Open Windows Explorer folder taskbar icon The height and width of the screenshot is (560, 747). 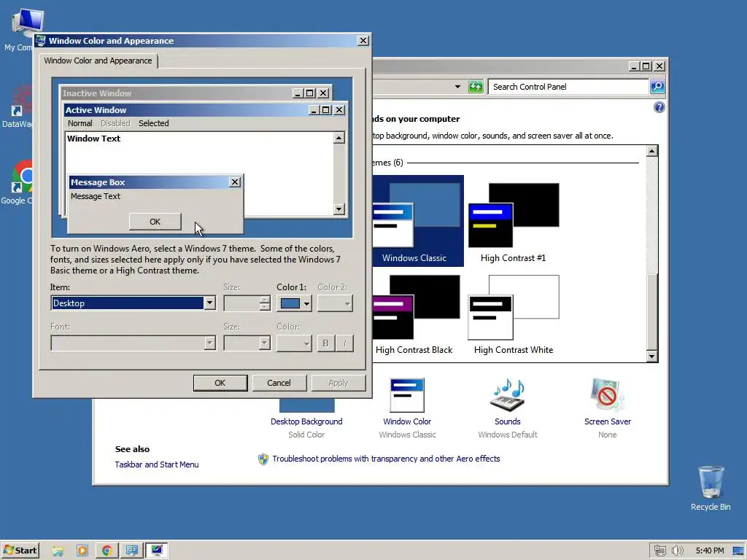(58, 551)
